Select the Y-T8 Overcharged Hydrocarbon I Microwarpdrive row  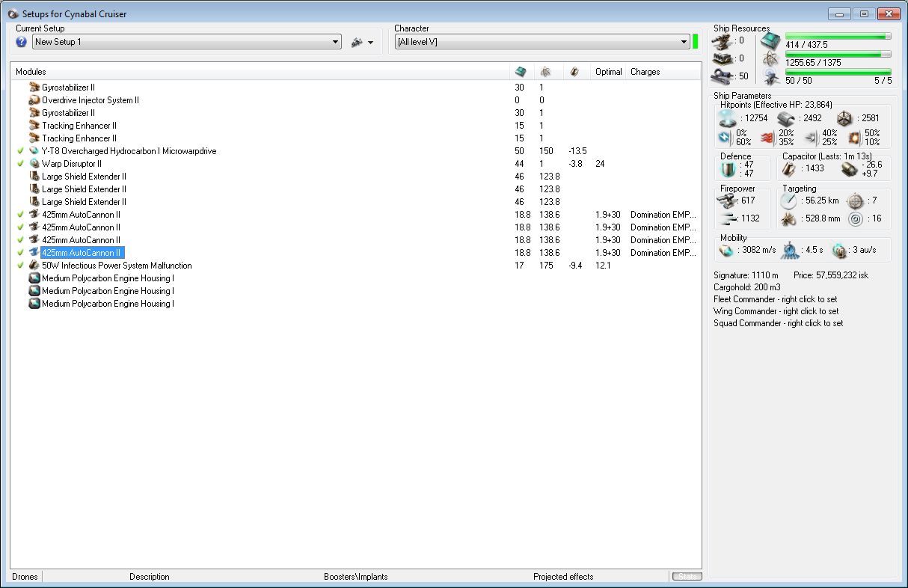coord(356,151)
